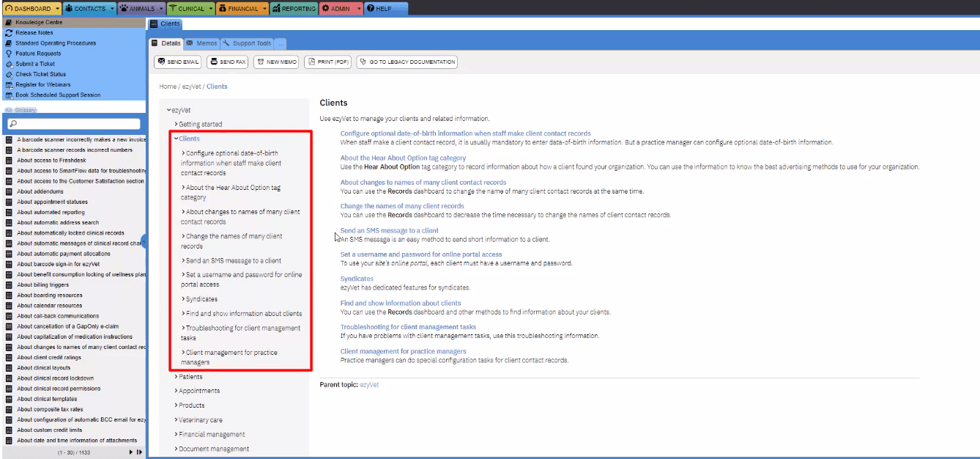Image resolution: width=980 pixels, height=459 pixels.
Task: Open the Dashboard menu dropdown arrow
Action: [x=56, y=9]
